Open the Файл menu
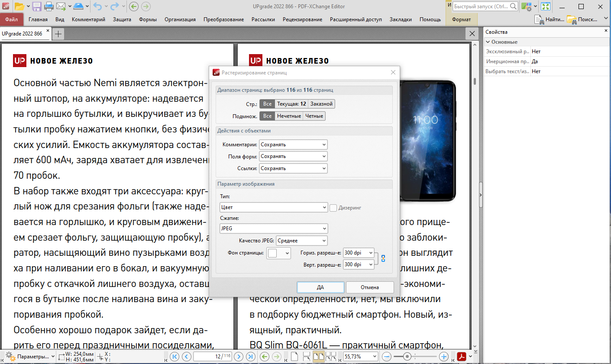The height and width of the screenshot is (364, 611). 12,19
